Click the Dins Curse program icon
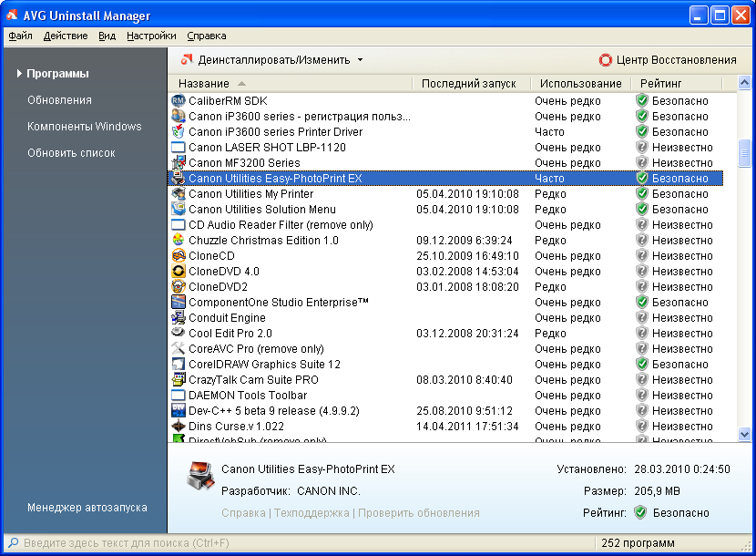756x556 pixels. 179,426
